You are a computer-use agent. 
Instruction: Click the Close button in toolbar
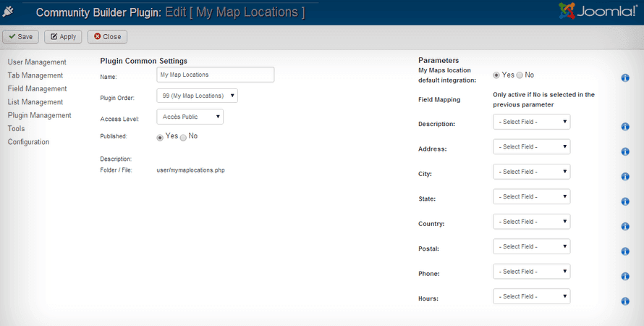click(x=107, y=36)
